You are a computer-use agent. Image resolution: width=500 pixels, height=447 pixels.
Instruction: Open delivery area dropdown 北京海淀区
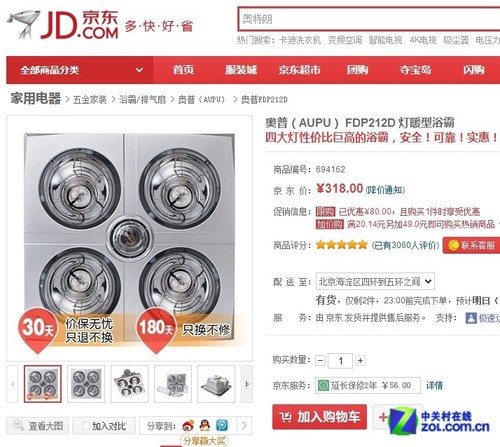(375, 281)
